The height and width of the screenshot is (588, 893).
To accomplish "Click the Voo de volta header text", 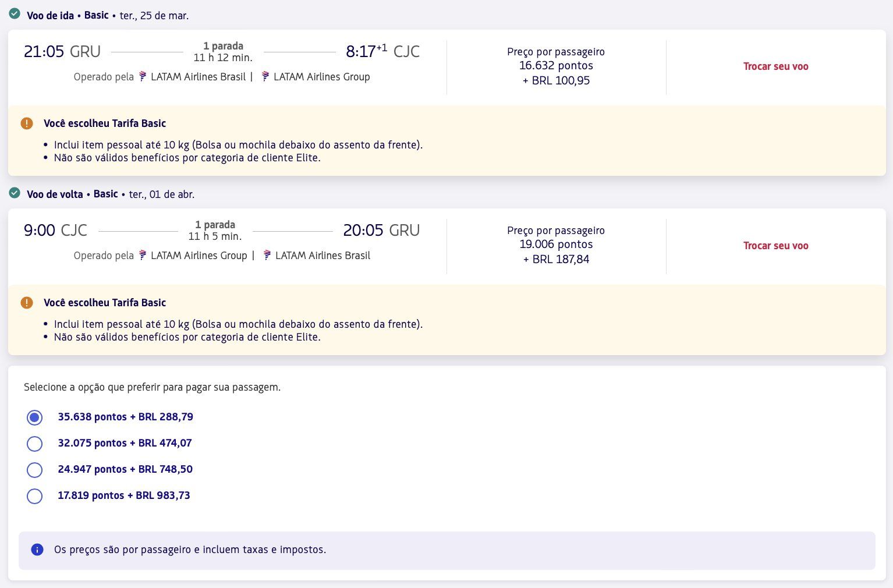I will 55,194.
